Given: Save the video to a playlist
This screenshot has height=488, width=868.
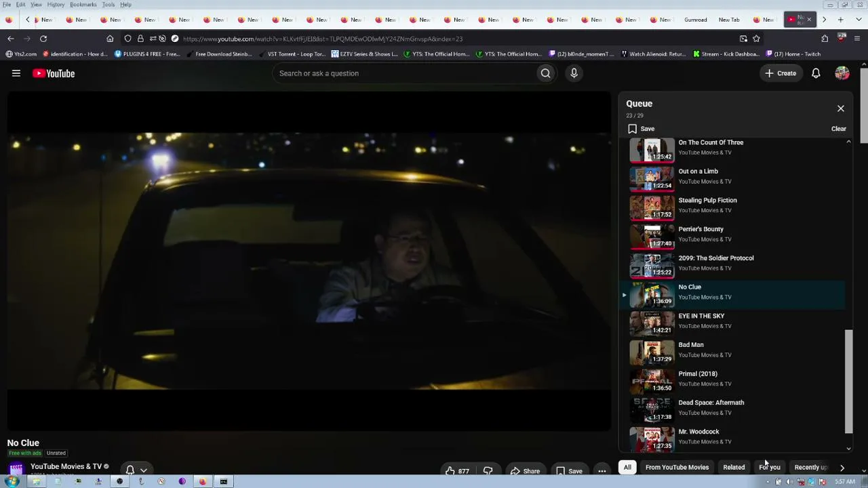Looking at the screenshot, I should 569,471.
